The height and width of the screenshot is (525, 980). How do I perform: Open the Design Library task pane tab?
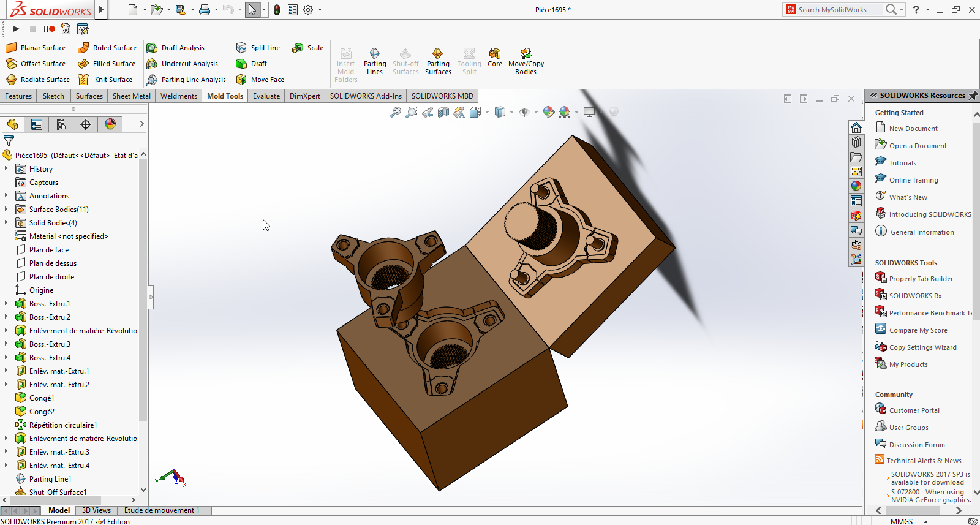point(856,142)
